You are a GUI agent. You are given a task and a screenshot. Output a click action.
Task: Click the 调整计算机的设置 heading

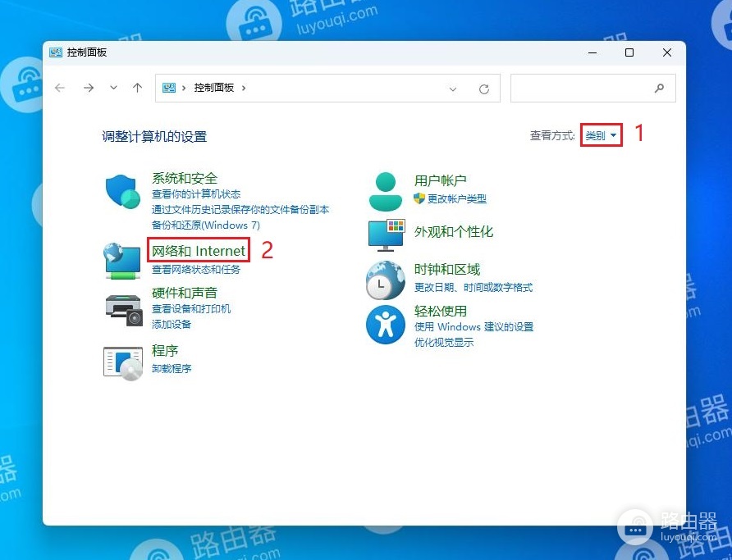point(154,137)
